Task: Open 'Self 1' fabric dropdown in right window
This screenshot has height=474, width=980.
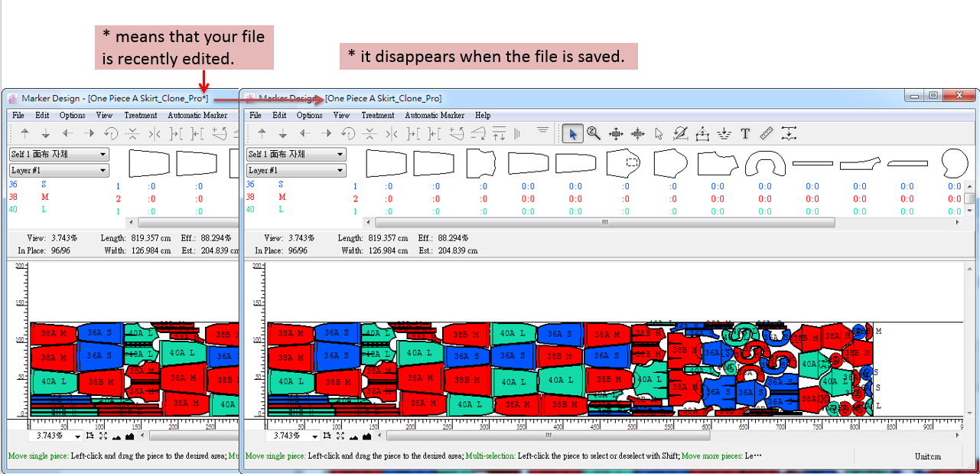Action: point(295,155)
